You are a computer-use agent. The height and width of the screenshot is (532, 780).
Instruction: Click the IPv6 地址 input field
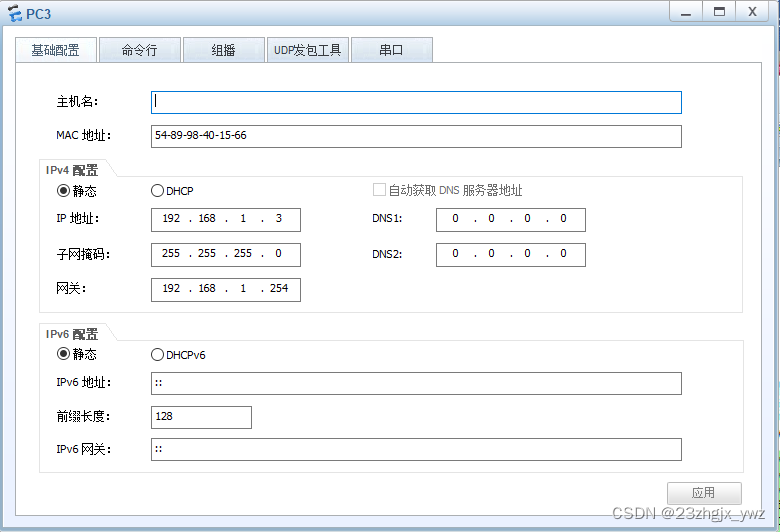[x=416, y=383]
